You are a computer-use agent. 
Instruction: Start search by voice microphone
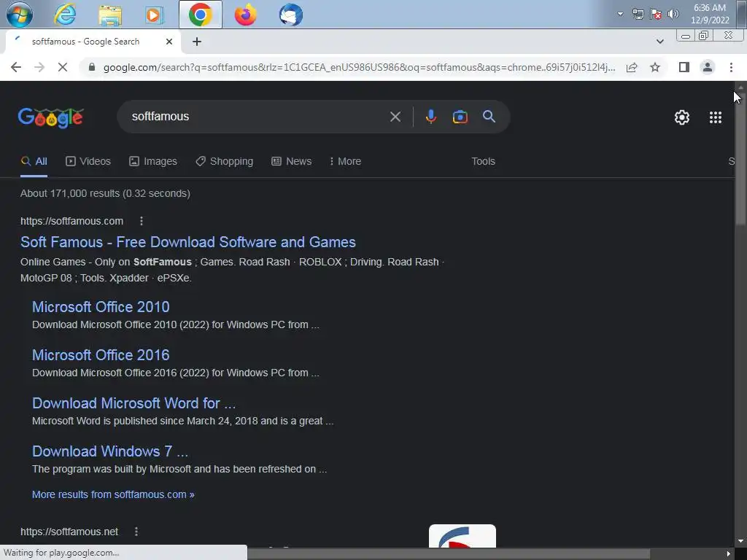tap(430, 117)
